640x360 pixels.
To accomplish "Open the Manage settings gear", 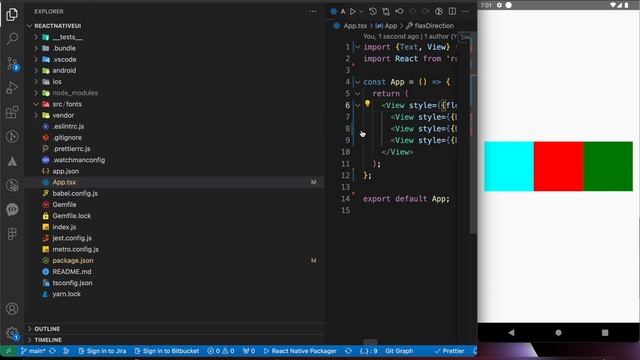I will (x=12, y=333).
